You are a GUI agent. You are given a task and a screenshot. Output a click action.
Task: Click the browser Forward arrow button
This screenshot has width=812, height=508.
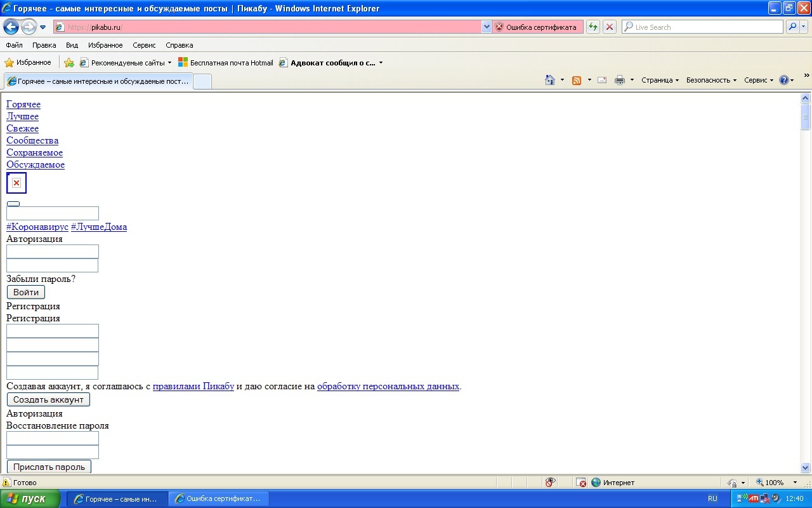pyautogui.click(x=29, y=27)
